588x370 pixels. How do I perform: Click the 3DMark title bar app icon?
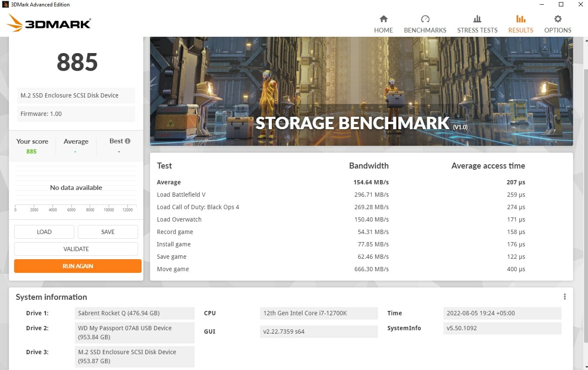point(6,5)
